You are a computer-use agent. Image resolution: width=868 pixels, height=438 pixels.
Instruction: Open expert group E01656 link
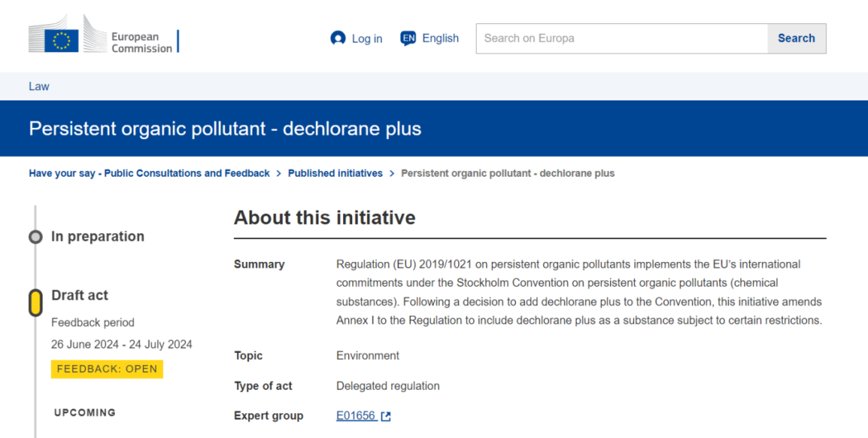tap(357, 415)
